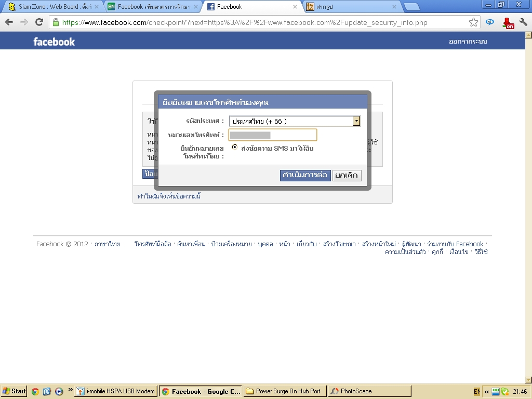Image resolution: width=532 pixels, height=399 pixels.
Task: Switch to Siam Zone Web Board tab
Action: [x=51, y=7]
